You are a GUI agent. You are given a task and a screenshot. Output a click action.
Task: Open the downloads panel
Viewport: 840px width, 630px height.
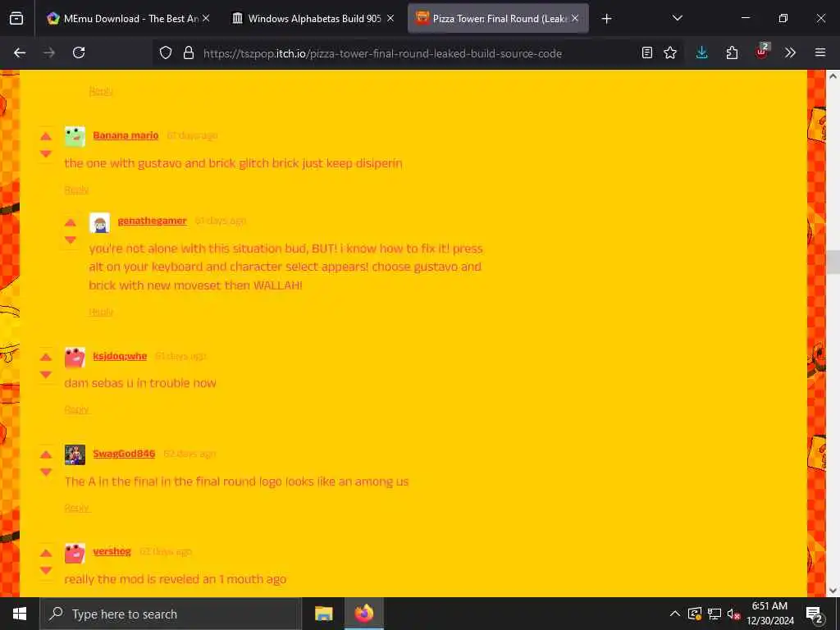tap(702, 53)
